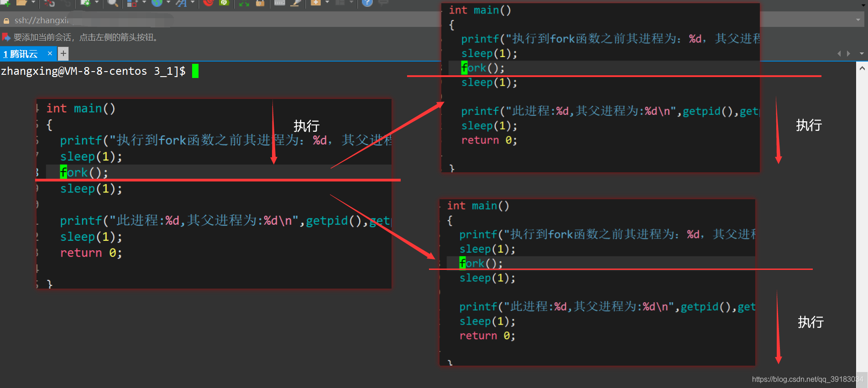Viewport: 868px width, 388px height.
Task: Click the Disconnect icon in toolbar
Action: point(49,3)
